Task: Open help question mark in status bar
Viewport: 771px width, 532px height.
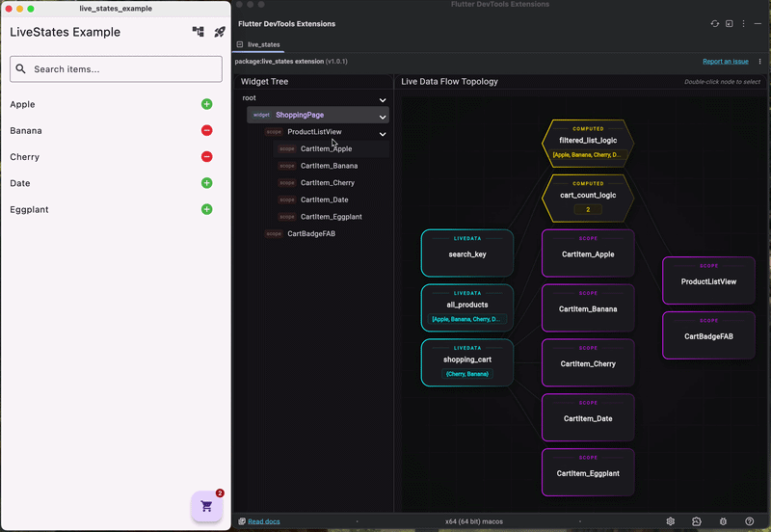Action: pos(750,521)
